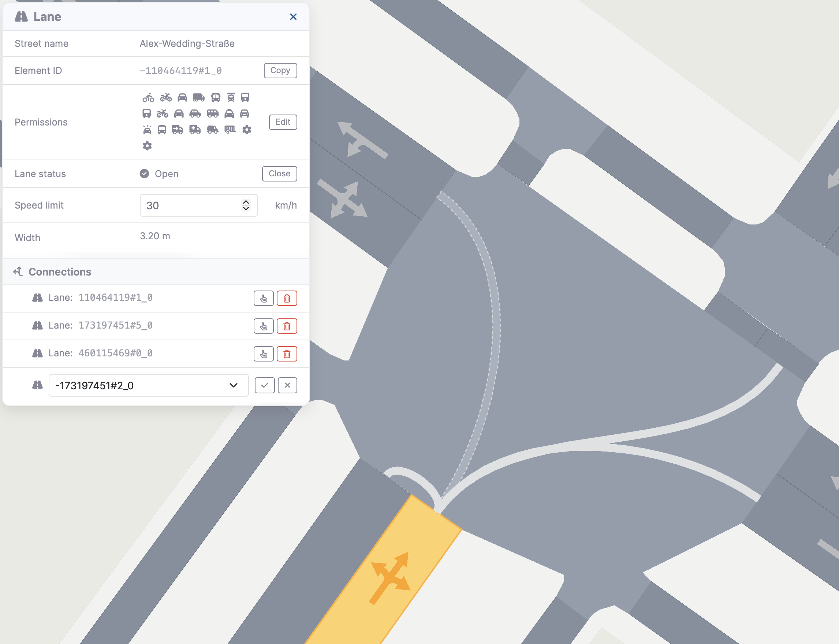The height and width of the screenshot is (644, 839).
Task: Click the four-way arrow marking on the map lane
Action: (342, 200)
